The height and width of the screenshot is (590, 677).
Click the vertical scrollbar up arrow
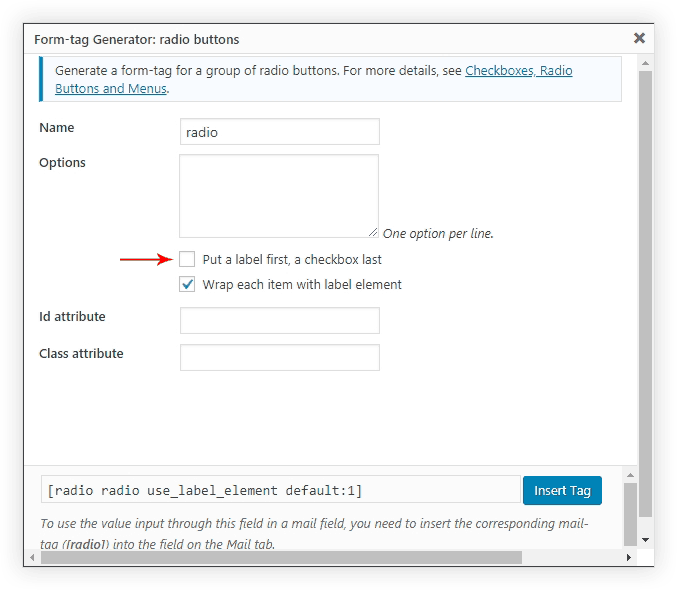pos(644,64)
